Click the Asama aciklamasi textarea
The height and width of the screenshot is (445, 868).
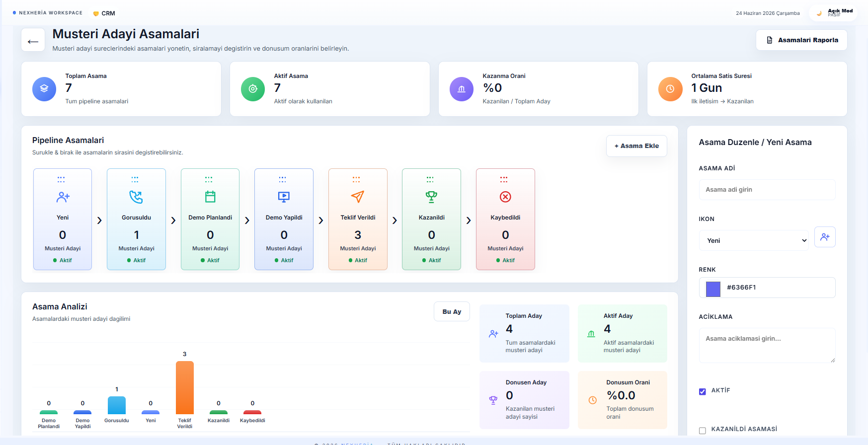[767, 345]
